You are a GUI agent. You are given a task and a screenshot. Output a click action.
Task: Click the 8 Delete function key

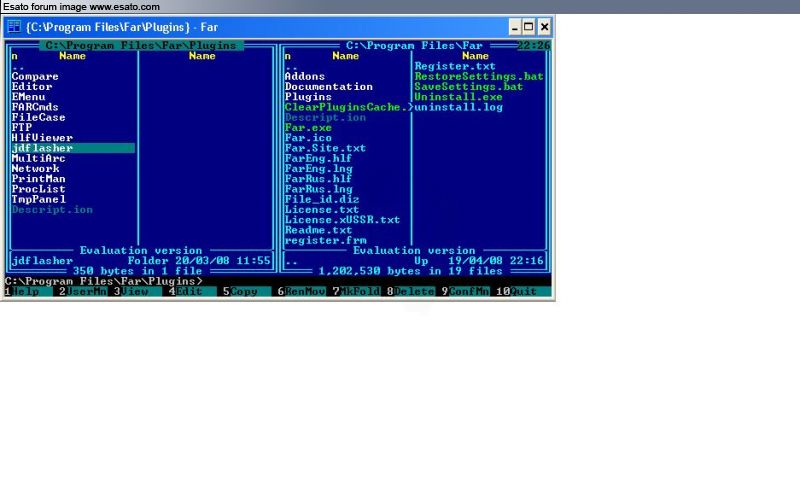pyautogui.click(x=411, y=291)
